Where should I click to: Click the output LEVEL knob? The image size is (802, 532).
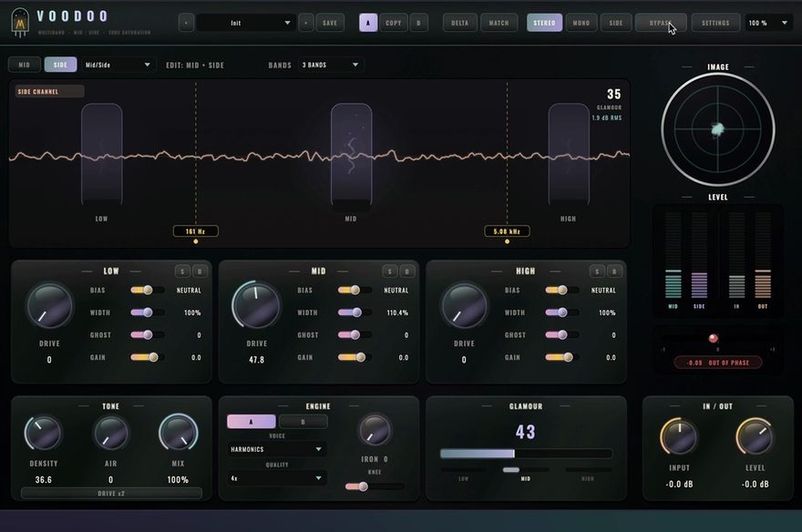755,436
